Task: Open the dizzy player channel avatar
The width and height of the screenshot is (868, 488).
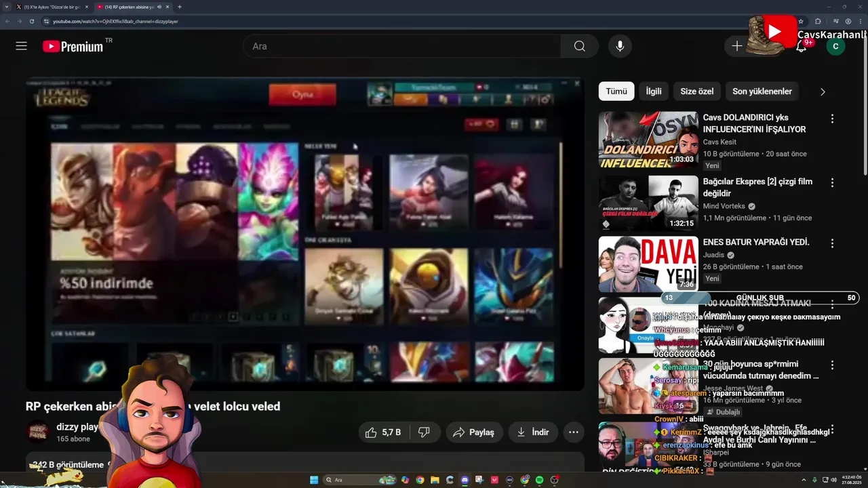Action: 37,432
